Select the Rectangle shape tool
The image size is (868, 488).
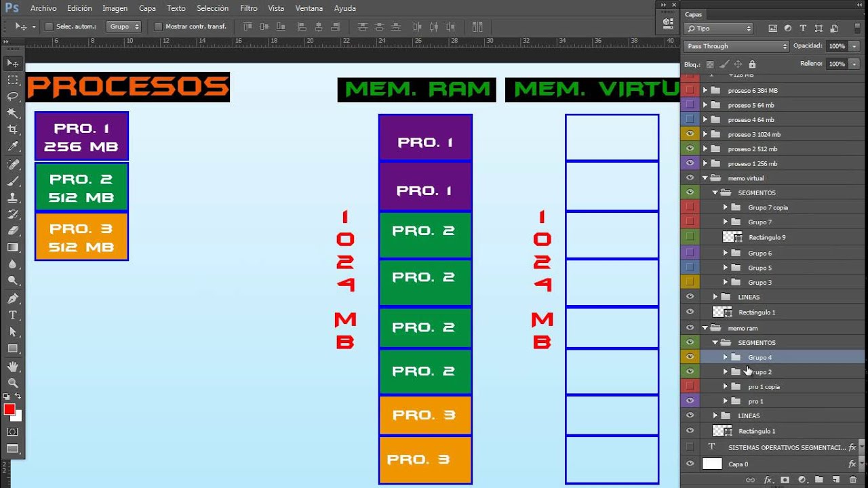pyautogui.click(x=12, y=348)
